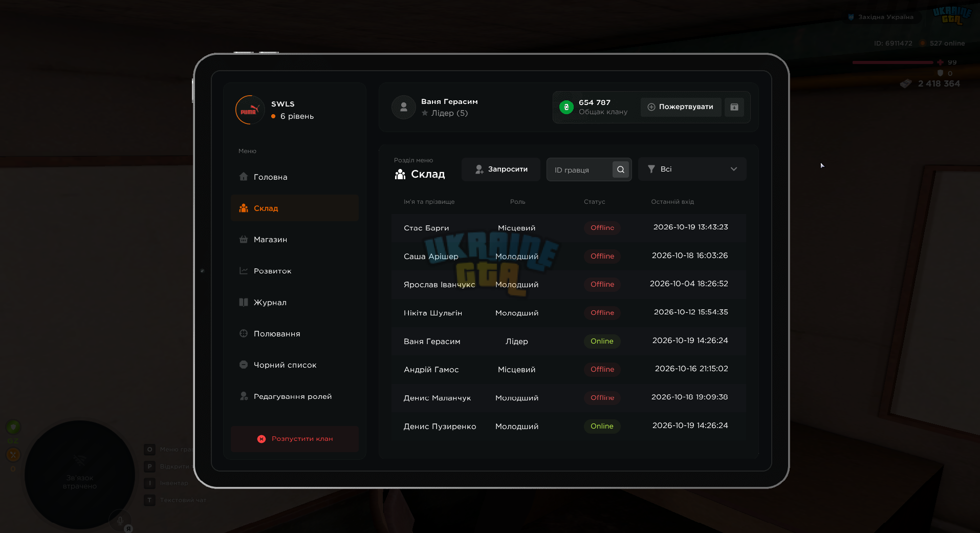
Task: Click the person icon beside Редагування ролей
Action: [x=244, y=396]
